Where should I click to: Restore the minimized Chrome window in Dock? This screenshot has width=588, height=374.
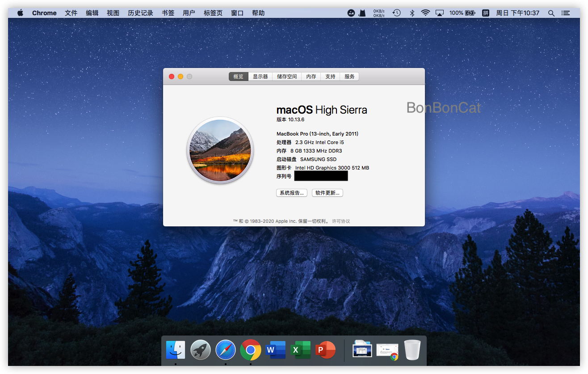coord(387,351)
